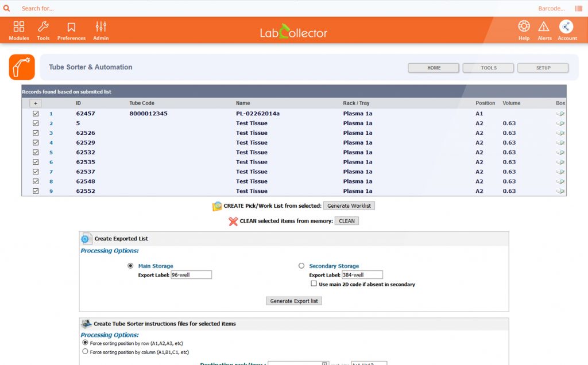The width and height of the screenshot is (588, 365).
Task: Open box icon for record 62552
Action: [560, 191]
